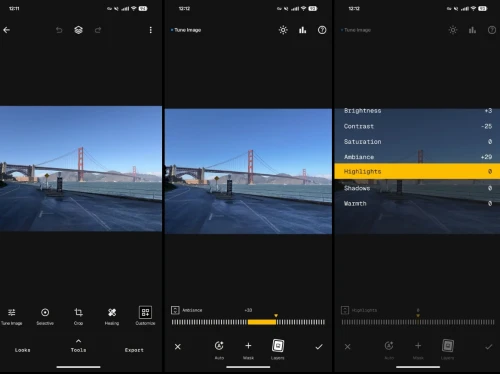Tap the home gesture bar in left screen
Viewport: 500px width, 374px height.
click(x=78, y=367)
